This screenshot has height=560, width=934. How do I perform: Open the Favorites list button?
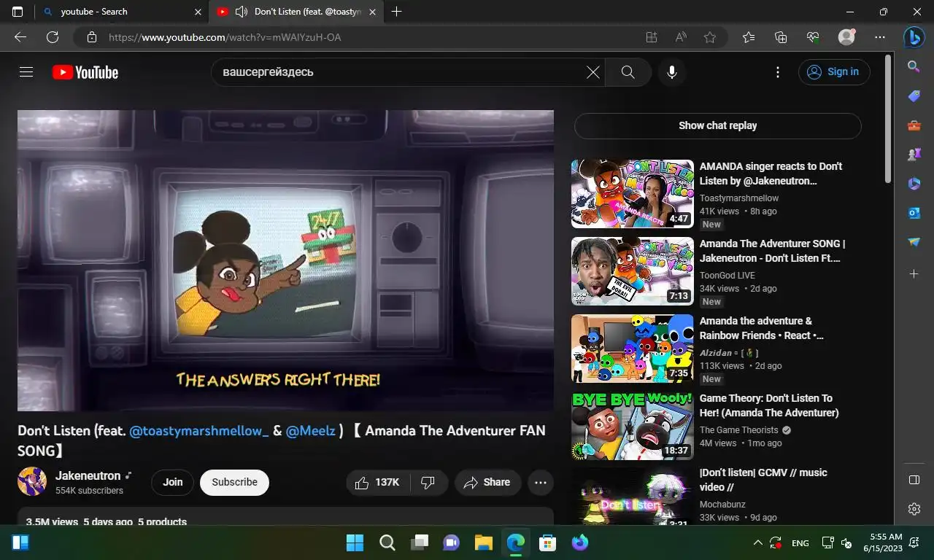click(749, 37)
